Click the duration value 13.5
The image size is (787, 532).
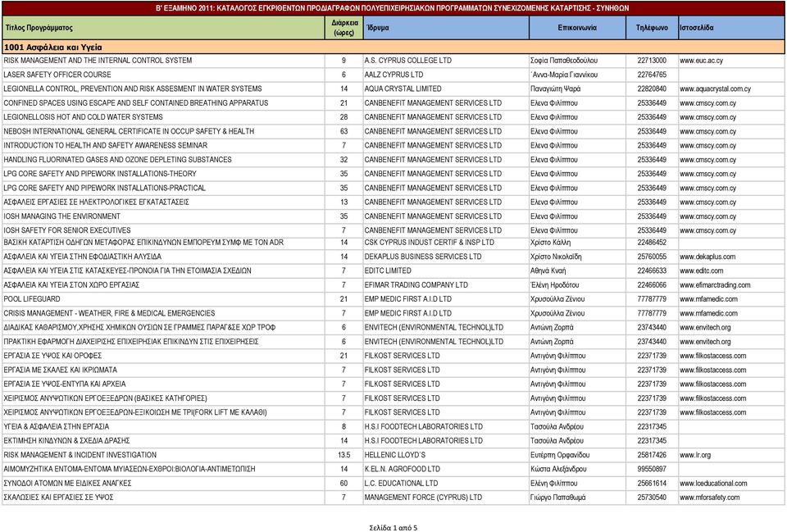click(343, 455)
